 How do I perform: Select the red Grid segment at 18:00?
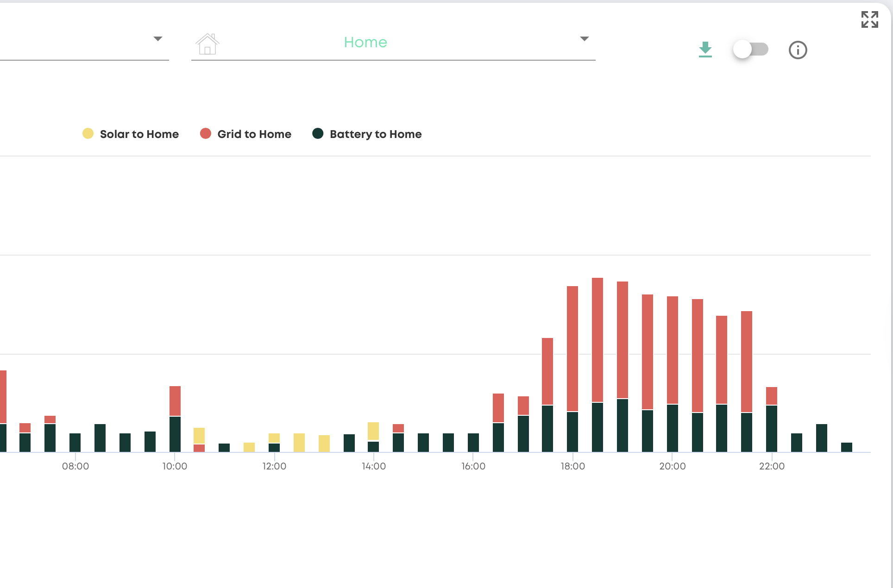click(x=572, y=349)
